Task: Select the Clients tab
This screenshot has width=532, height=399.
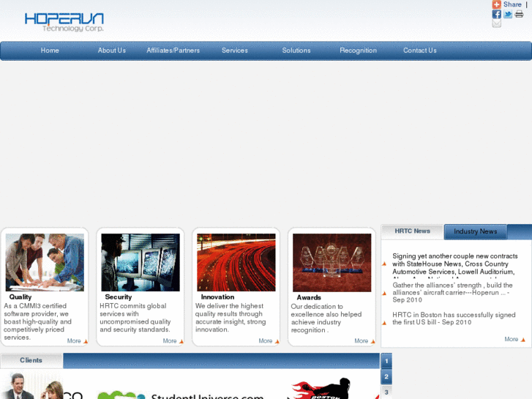Action: tap(31, 360)
